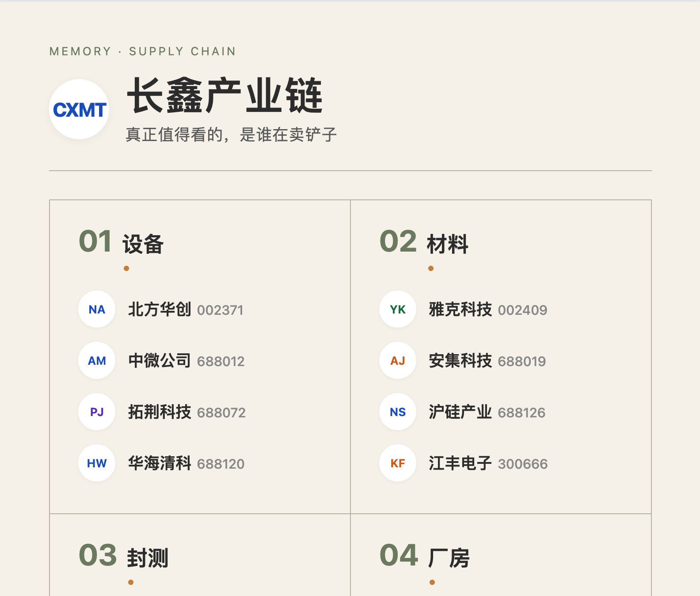Screen dimensions: 700x596
Task: Click the CXMT logo circle
Action: coord(79,109)
